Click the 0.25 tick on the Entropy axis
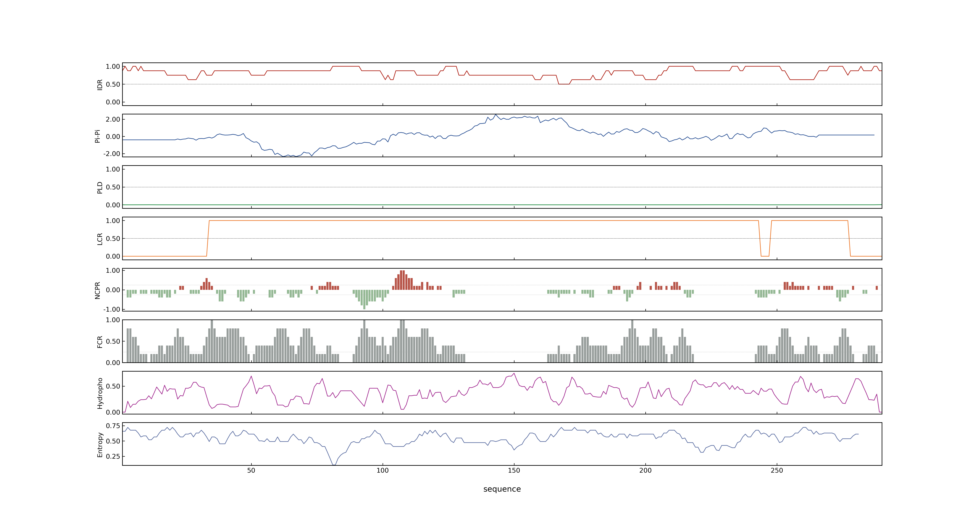Viewport: 980px width, 523px height. [x=113, y=456]
